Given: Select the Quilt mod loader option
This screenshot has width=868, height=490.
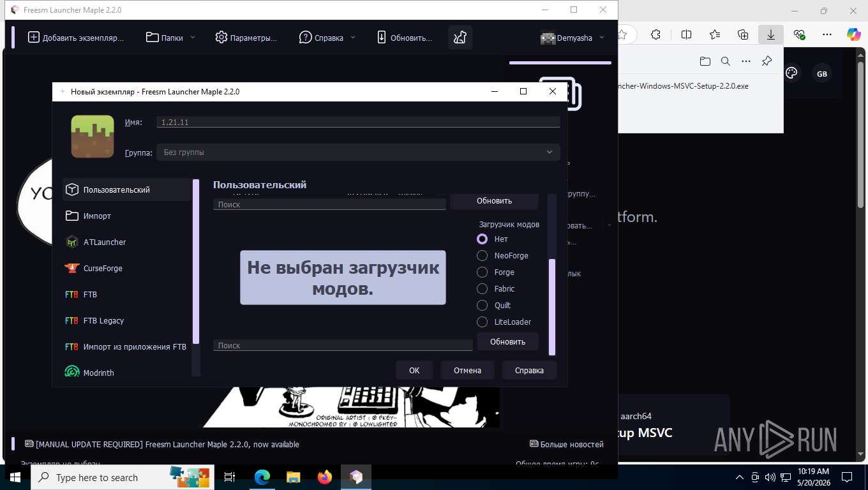Looking at the screenshot, I should 483,305.
